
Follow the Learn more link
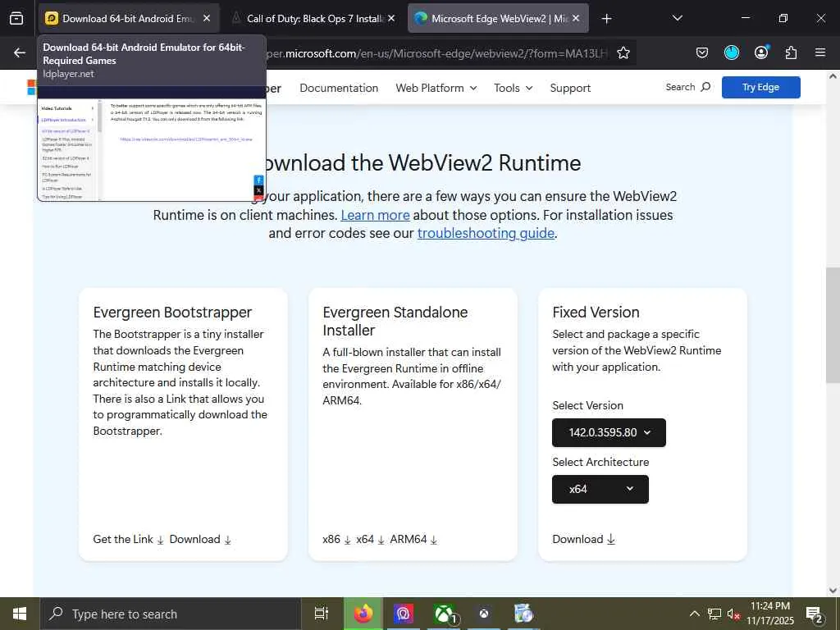coord(375,216)
